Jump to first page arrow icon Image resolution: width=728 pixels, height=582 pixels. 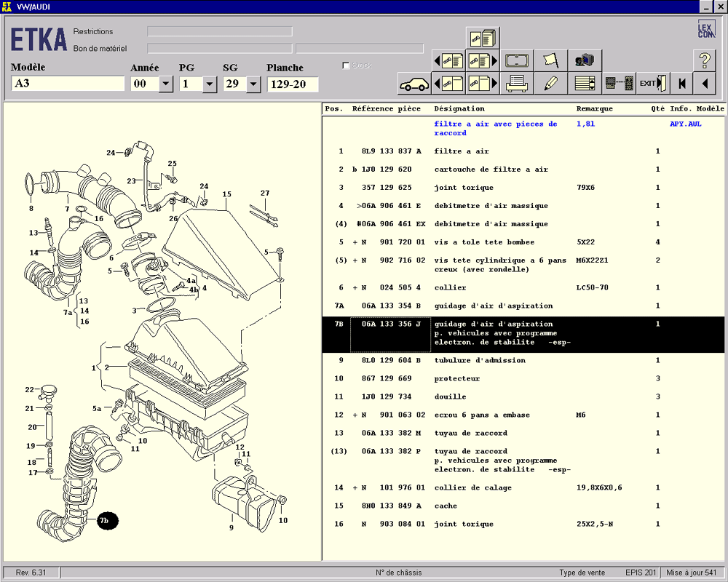coord(682,83)
